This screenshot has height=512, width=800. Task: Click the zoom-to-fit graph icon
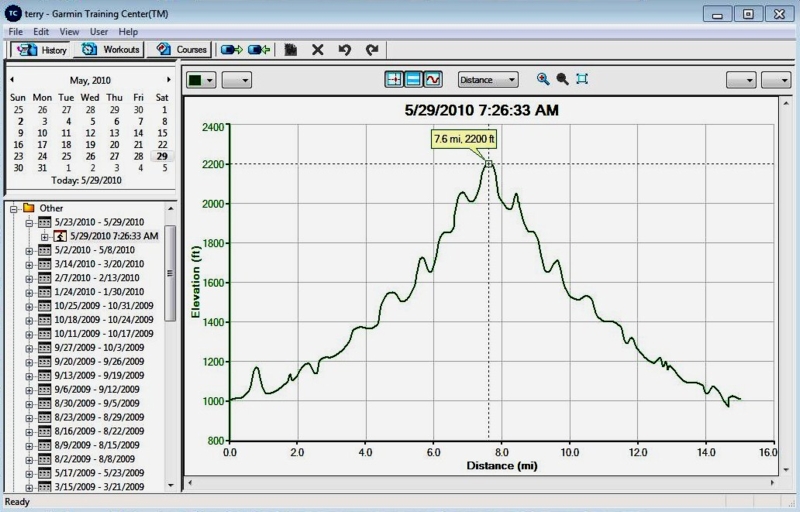coord(583,79)
